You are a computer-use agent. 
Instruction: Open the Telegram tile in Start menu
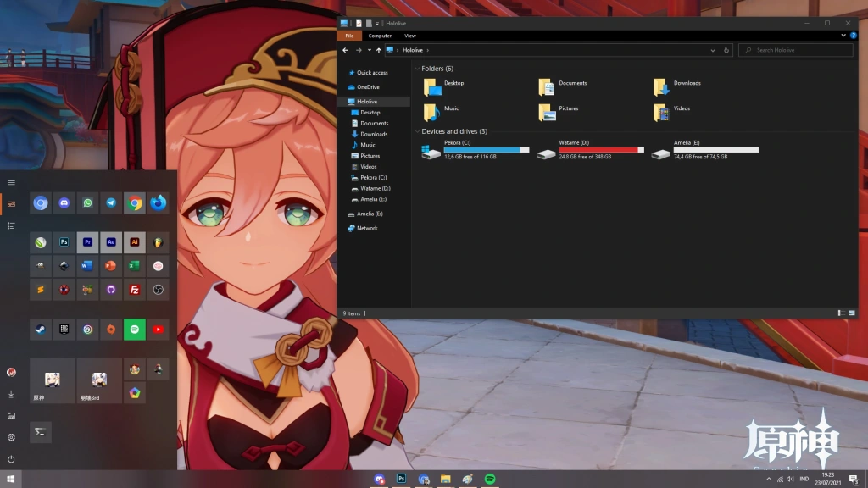[x=111, y=203]
